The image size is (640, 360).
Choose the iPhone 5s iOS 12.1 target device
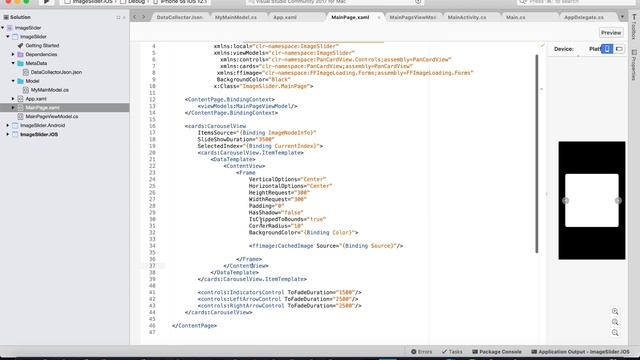pos(181,2)
